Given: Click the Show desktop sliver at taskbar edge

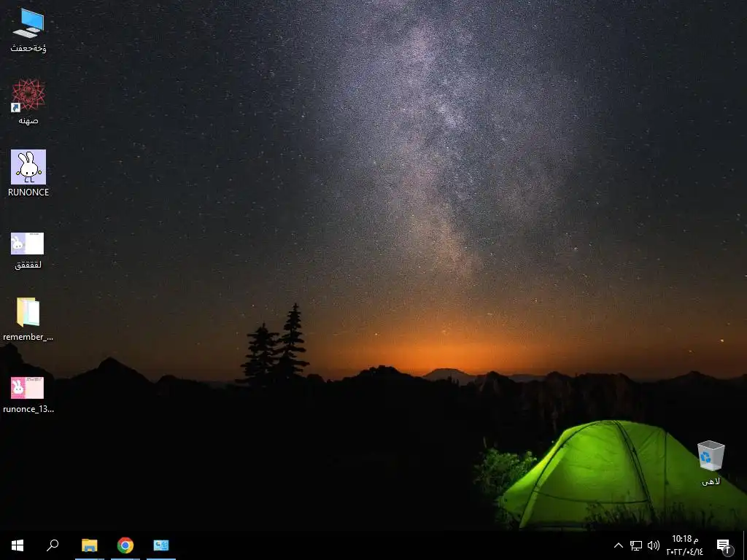Looking at the screenshot, I should (x=745, y=545).
